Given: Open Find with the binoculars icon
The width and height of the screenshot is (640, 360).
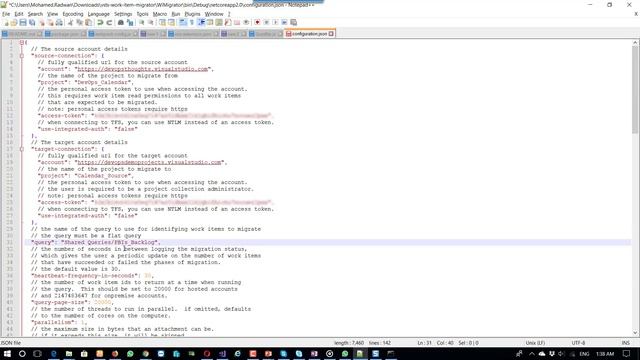Looking at the screenshot, I should point(121,22).
